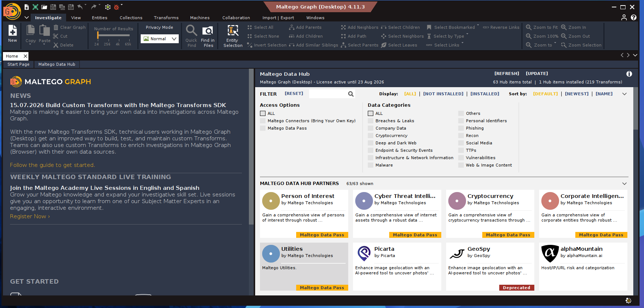
Task: Open the Select Links dropdown
Action: (x=462, y=44)
